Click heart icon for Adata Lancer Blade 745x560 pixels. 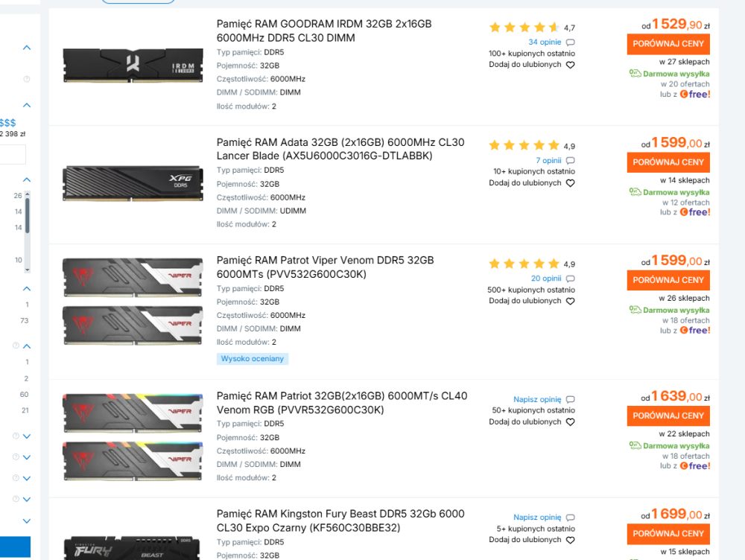[x=570, y=183]
